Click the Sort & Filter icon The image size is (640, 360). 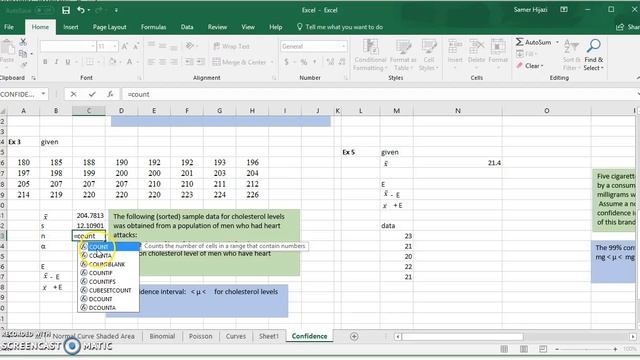coord(571,47)
